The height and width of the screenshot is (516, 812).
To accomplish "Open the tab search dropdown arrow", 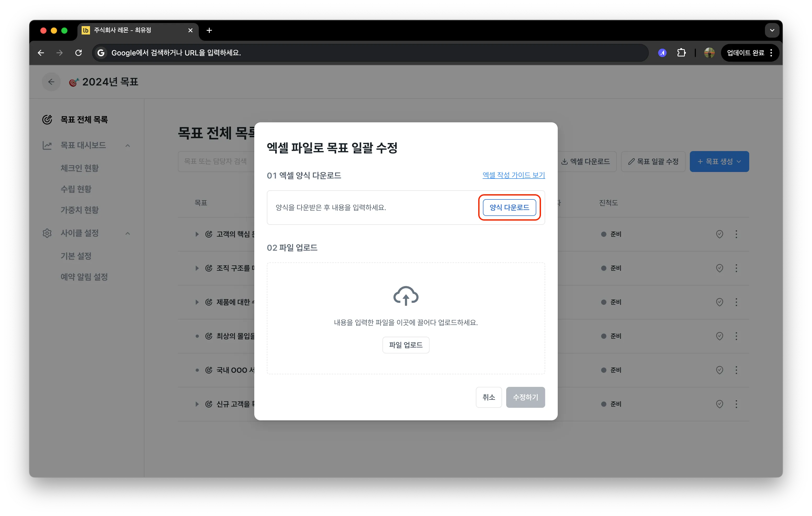I will coord(772,30).
